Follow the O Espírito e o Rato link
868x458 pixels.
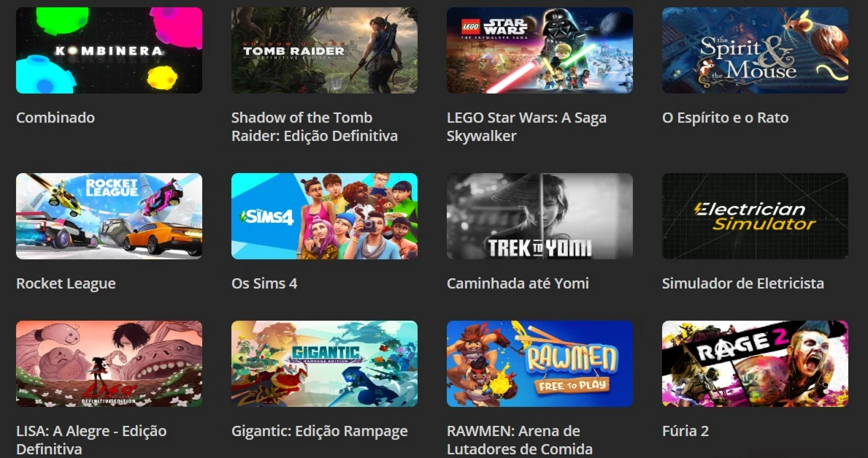click(x=725, y=118)
